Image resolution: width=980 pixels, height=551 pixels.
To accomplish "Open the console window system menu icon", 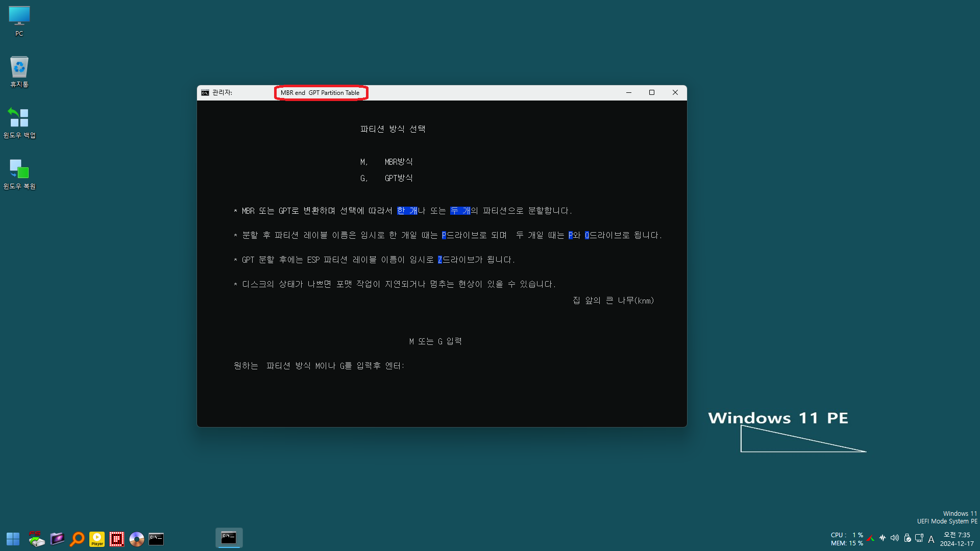I will (x=205, y=93).
